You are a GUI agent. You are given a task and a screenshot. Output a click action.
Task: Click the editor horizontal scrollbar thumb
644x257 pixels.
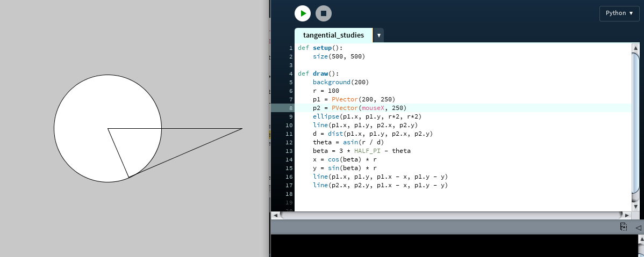click(450, 215)
